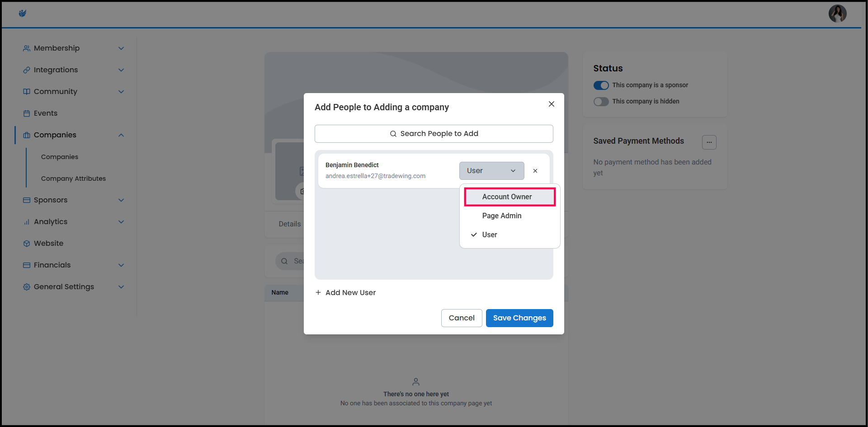This screenshot has width=868, height=427.
Task: Click the Website globe icon
Action: coord(27,244)
